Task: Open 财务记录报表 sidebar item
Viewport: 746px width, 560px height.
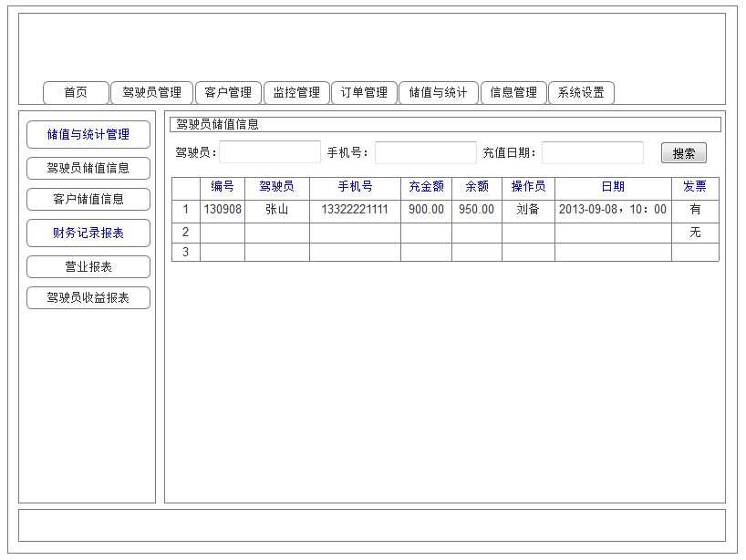Action: coord(88,233)
